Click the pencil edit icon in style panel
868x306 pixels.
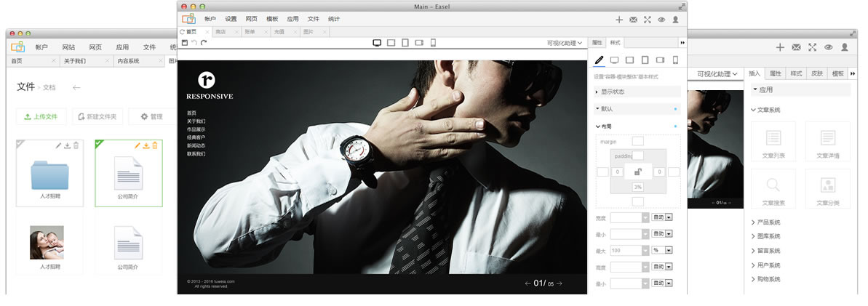click(x=600, y=60)
